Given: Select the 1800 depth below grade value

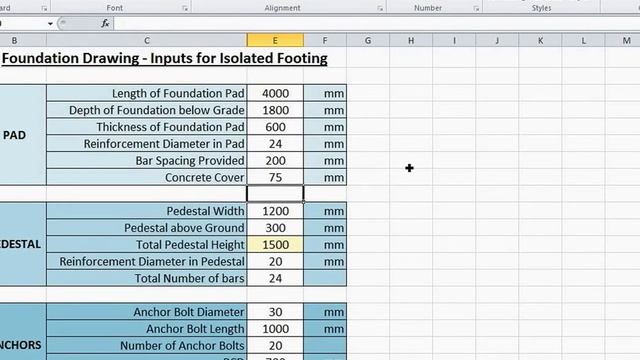Looking at the screenshot, I should click(275, 110).
